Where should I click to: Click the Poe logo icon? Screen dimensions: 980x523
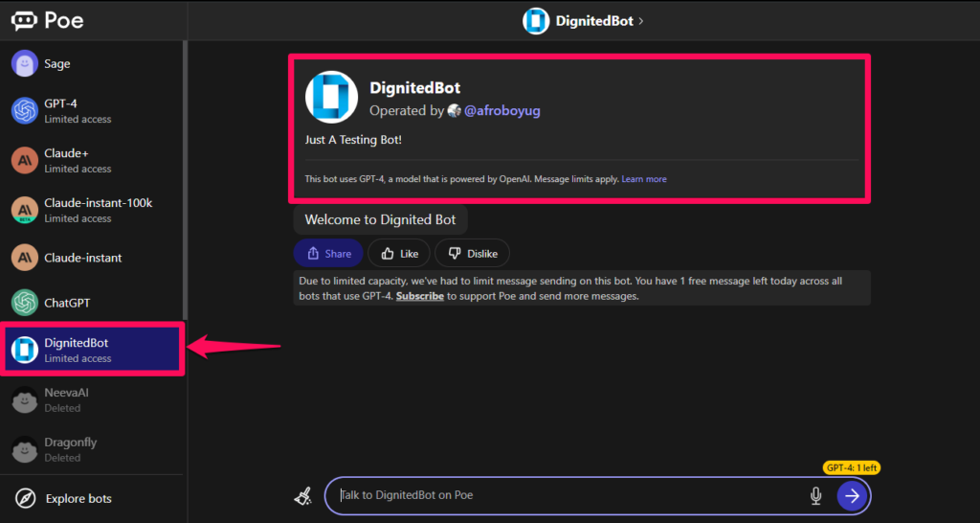[x=24, y=20]
